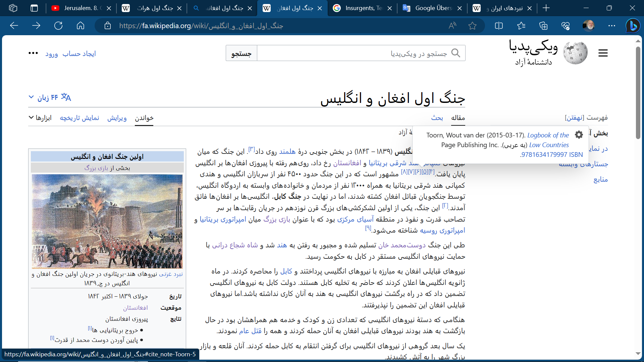Image resolution: width=644 pixels, height=362 pixels.
Task: Toggle table of contents with نهفتن
Action: pyautogui.click(x=574, y=118)
